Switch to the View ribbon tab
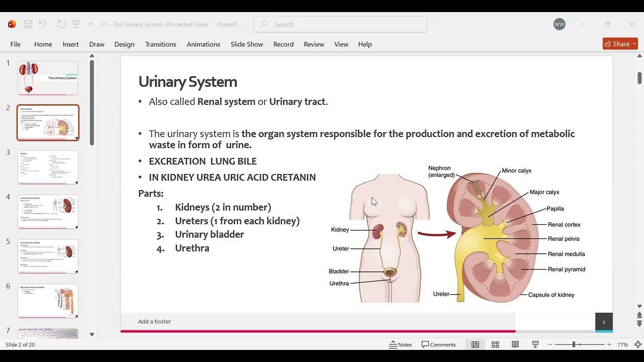This screenshot has height=362, width=644. pos(341,44)
